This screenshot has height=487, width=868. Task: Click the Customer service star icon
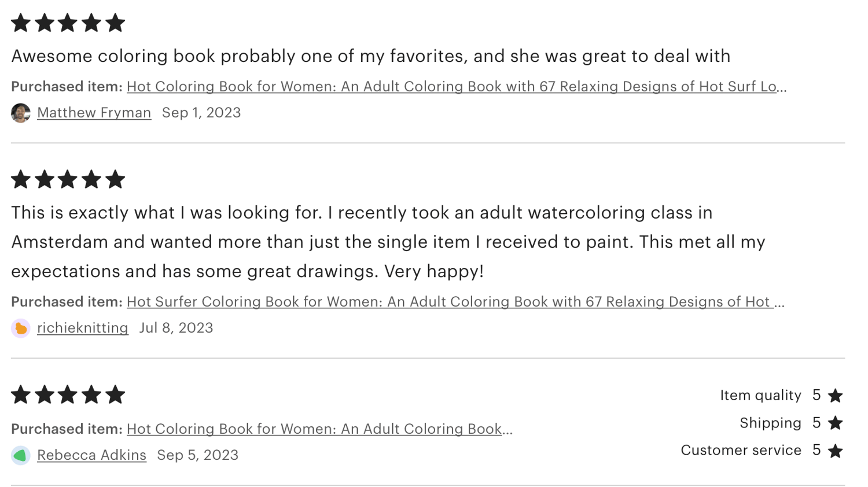point(835,451)
